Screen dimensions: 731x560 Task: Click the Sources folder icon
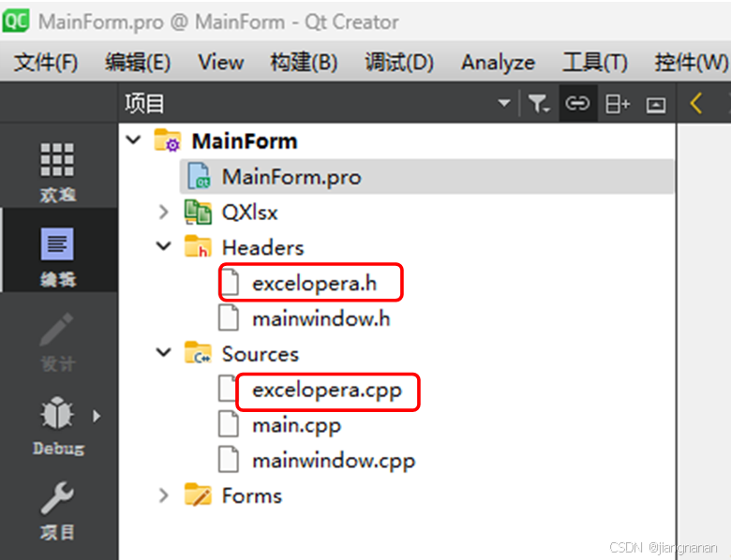pos(198,353)
